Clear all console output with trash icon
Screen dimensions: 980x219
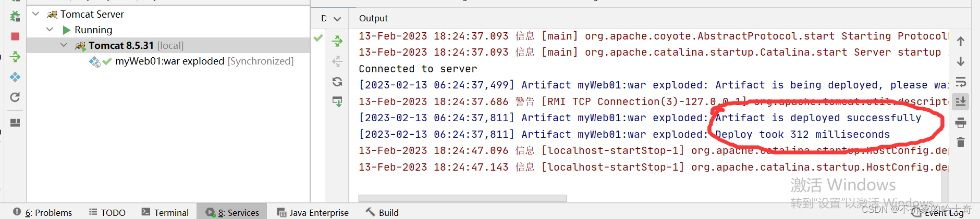961,142
